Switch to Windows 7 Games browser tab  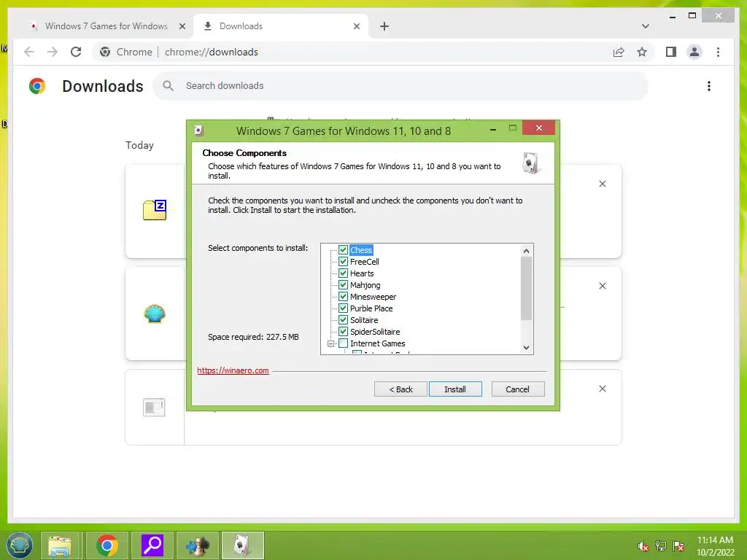click(x=106, y=26)
